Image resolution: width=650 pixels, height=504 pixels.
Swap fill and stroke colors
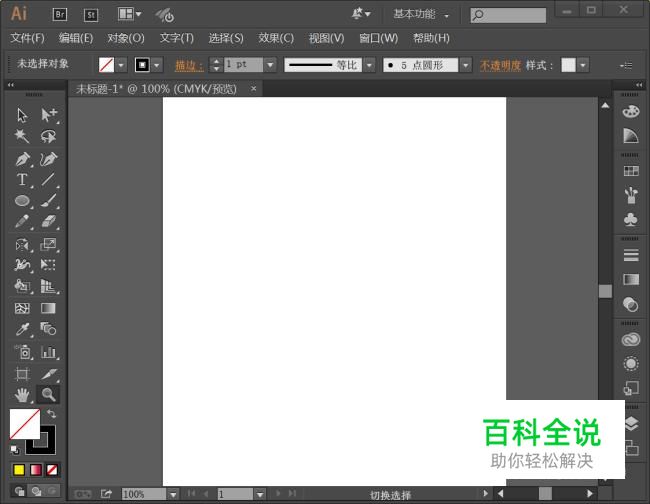[x=52, y=414]
